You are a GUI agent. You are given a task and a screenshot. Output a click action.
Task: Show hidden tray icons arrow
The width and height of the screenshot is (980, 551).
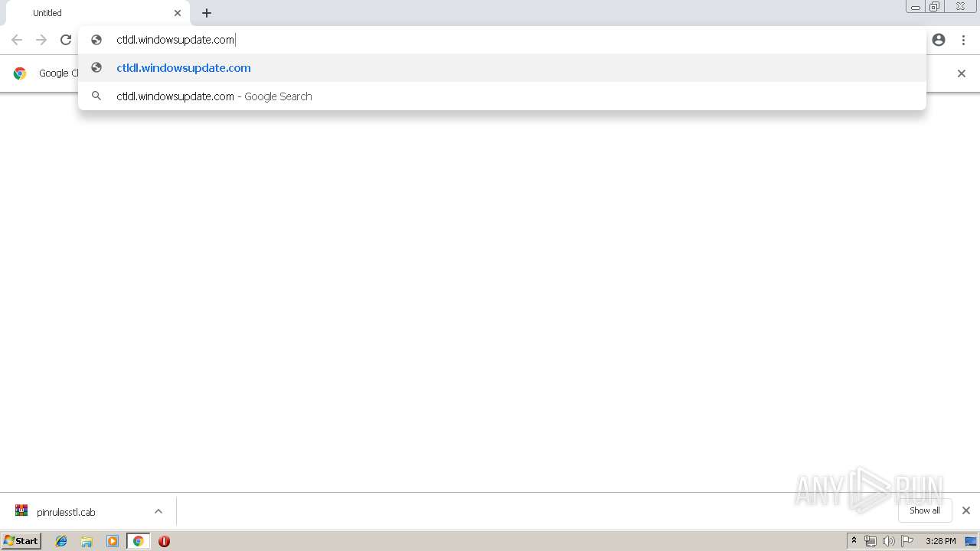click(854, 541)
